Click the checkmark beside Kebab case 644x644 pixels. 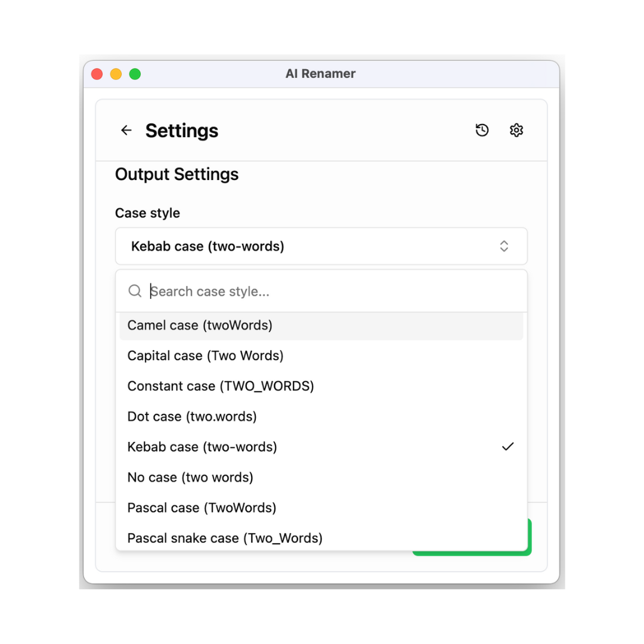pos(507,447)
